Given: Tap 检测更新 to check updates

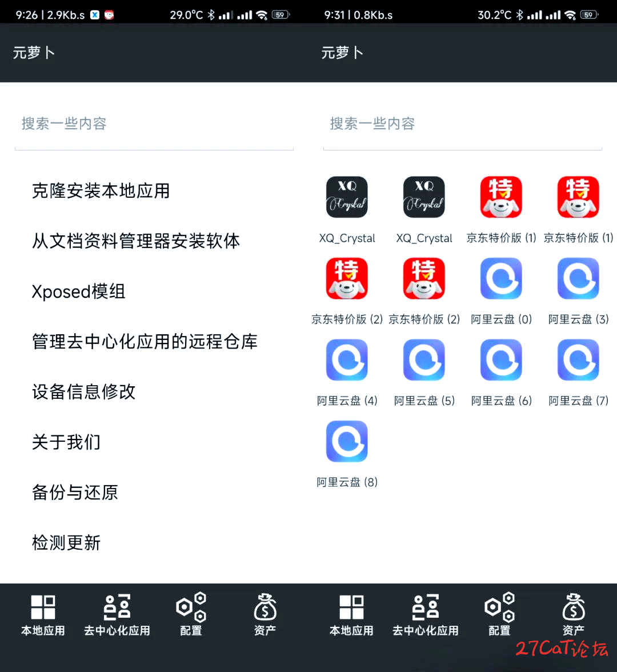Looking at the screenshot, I should coord(66,543).
